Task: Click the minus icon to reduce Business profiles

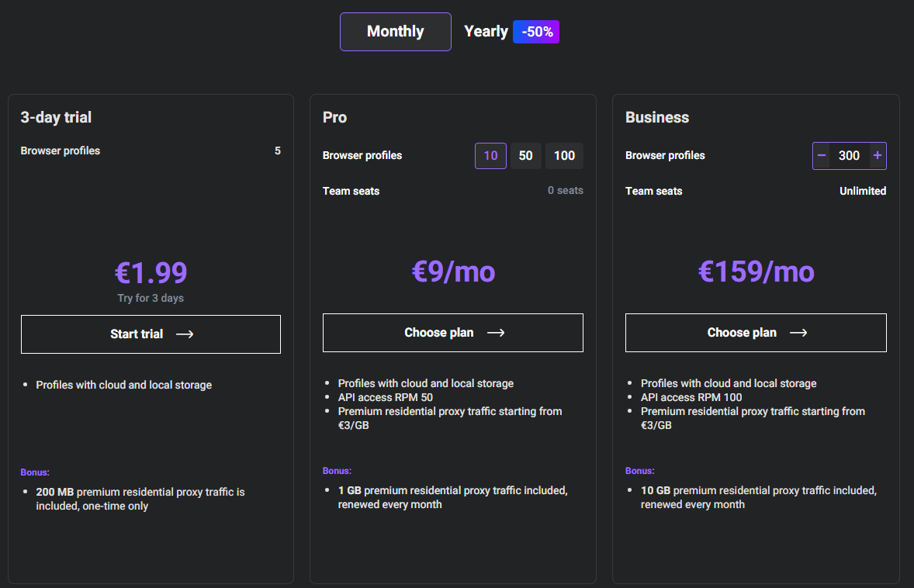Action: click(821, 155)
